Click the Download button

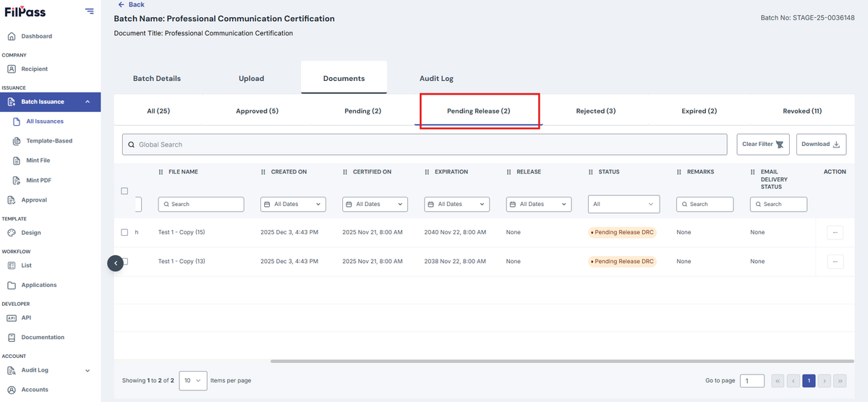pos(821,144)
